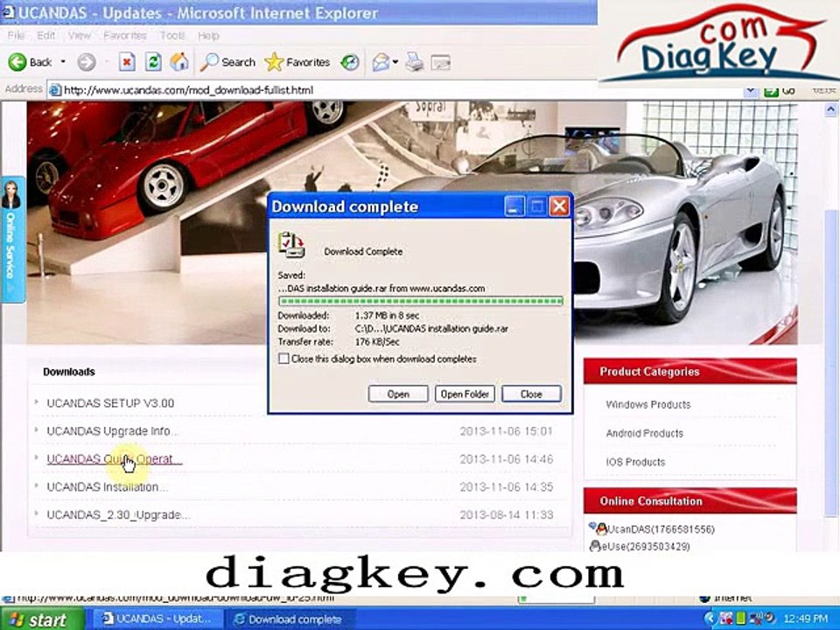Open the address bar dropdown arrow
The height and width of the screenshot is (630, 840).
pos(751,92)
